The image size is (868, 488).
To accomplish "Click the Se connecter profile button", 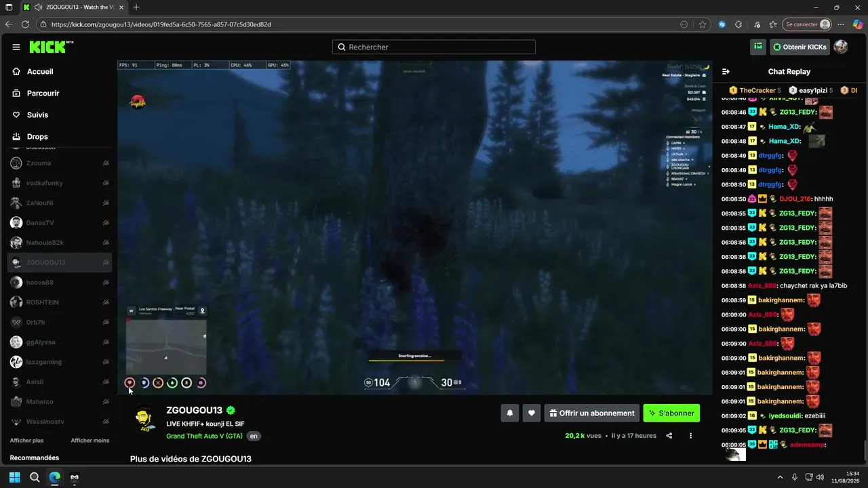I will click(807, 24).
